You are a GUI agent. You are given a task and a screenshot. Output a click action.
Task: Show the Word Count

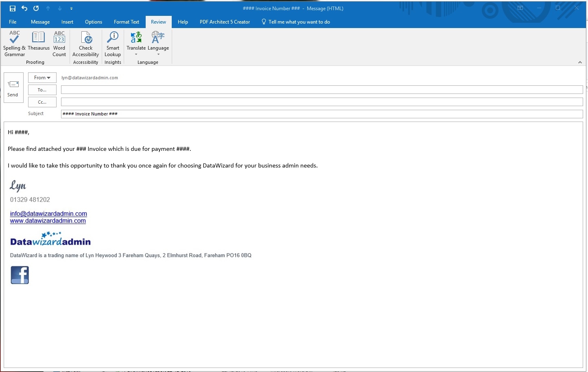[x=59, y=43]
